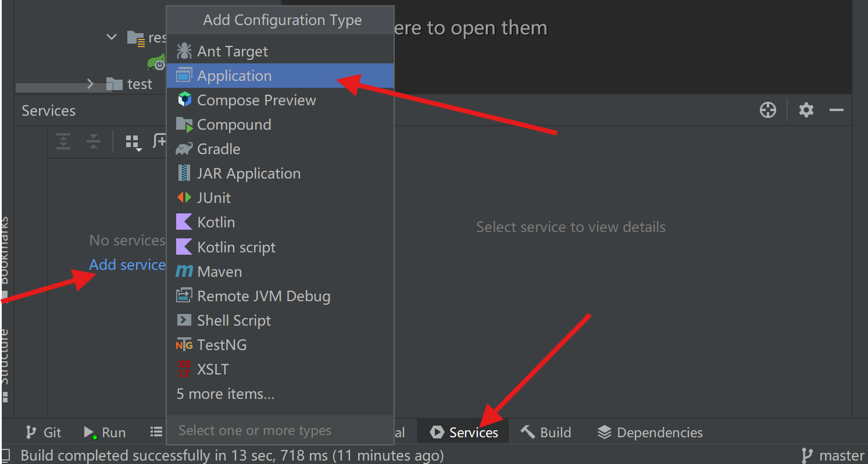
Task: Open the Dependencies tool window tab
Action: pos(651,433)
